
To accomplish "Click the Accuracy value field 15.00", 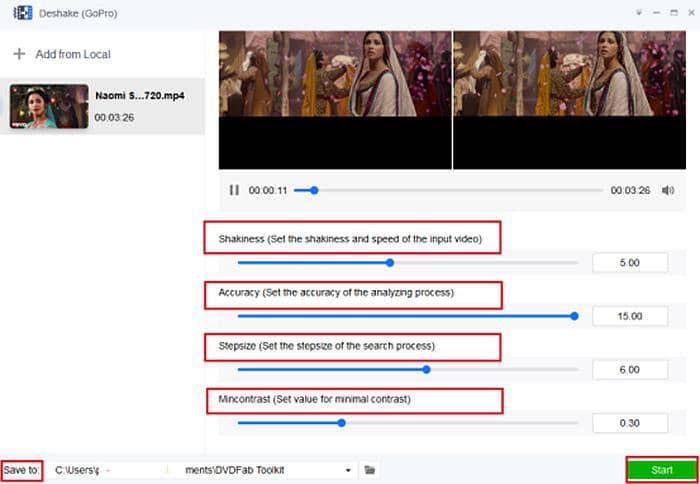I will [630, 316].
